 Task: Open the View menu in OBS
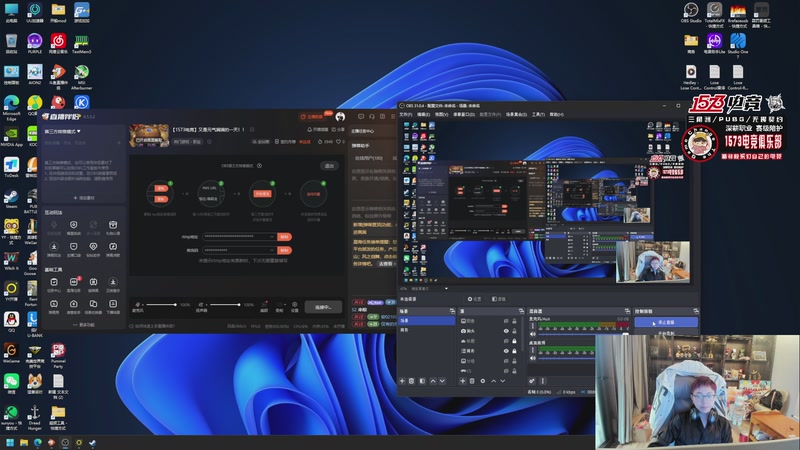(x=441, y=114)
